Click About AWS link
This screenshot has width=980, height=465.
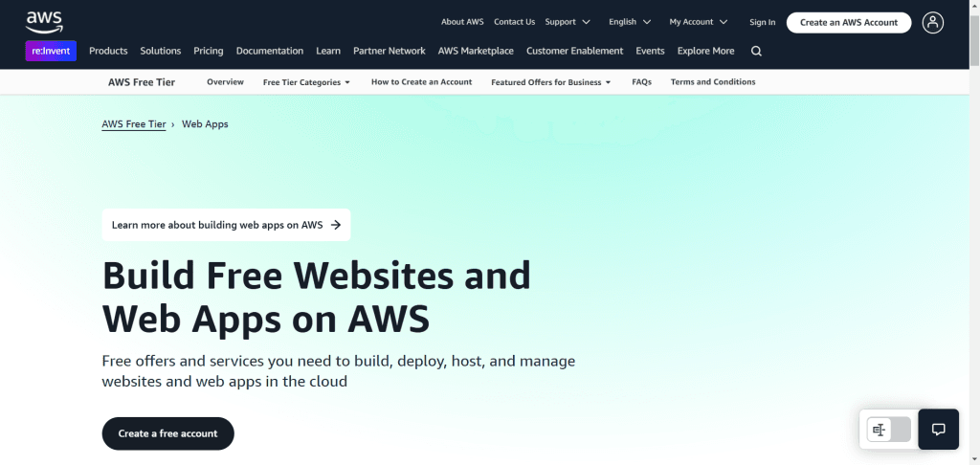462,22
